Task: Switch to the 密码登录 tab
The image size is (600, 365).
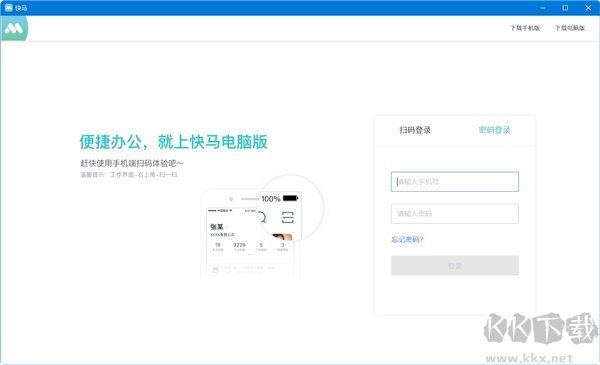Action: pyautogui.click(x=494, y=130)
